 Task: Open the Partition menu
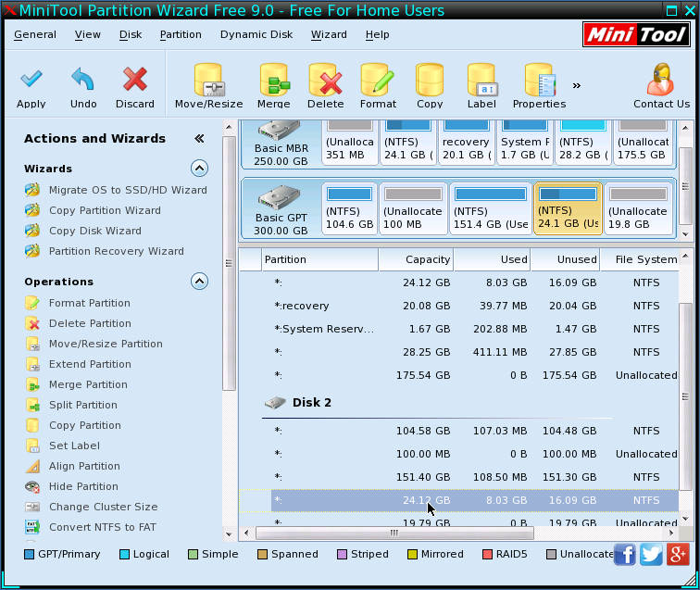[181, 34]
